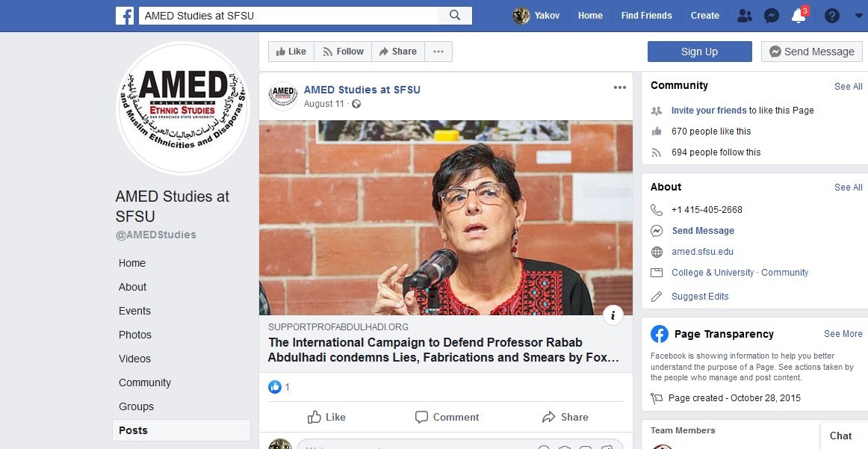Click the search field with AMED Studies text

[288, 16]
